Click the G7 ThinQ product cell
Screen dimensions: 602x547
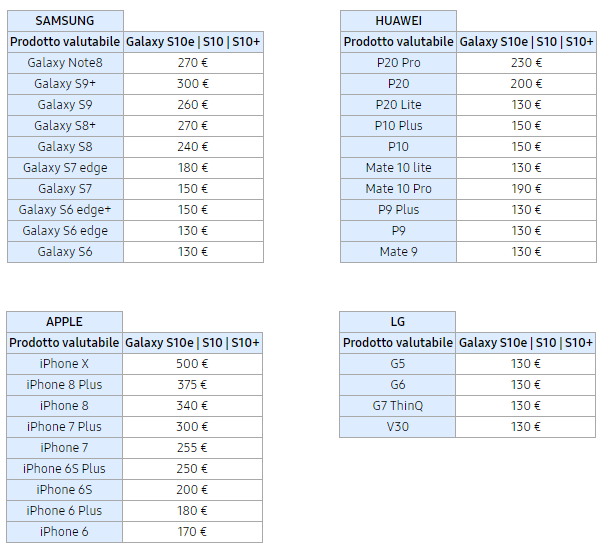pyautogui.click(x=397, y=406)
